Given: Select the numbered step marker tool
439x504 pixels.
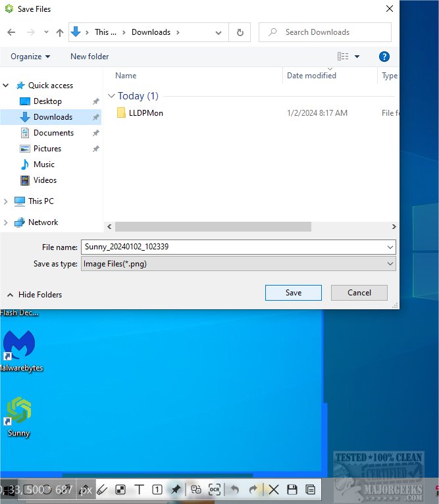Looking at the screenshot, I should pyautogui.click(x=157, y=490).
